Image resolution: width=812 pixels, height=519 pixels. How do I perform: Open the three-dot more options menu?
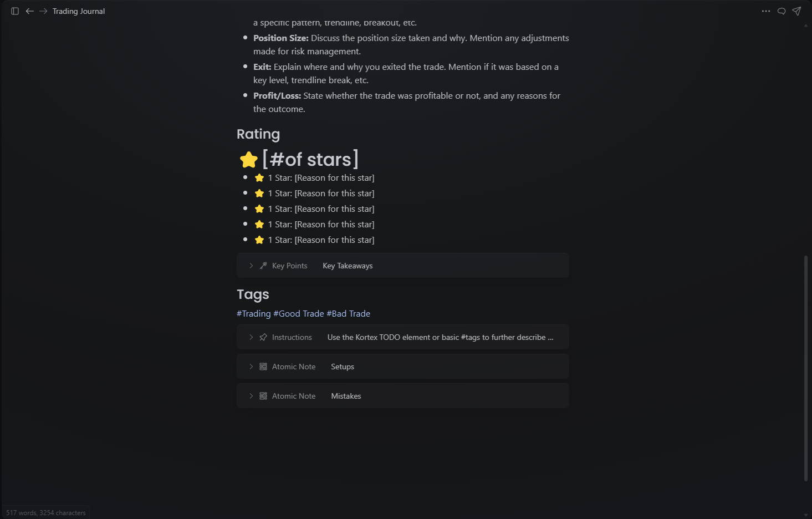tap(766, 11)
